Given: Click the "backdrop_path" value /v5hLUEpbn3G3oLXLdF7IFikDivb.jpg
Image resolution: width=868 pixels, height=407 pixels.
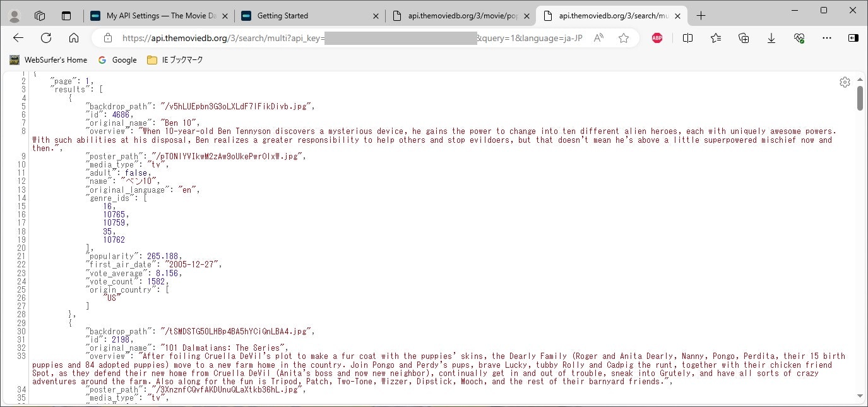Looking at the screenshot, I should pos(237,106).
